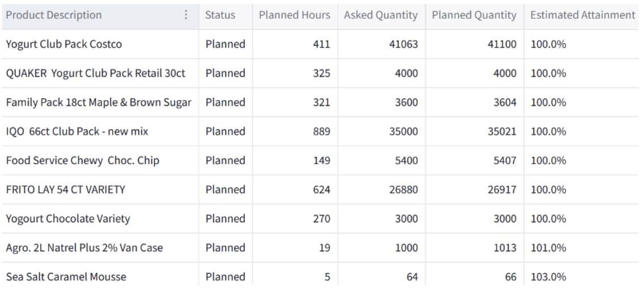The image size is (644, 294).
Task: Click Sea Salt Caramel Mousse product cell
Action: coord(66,277)
